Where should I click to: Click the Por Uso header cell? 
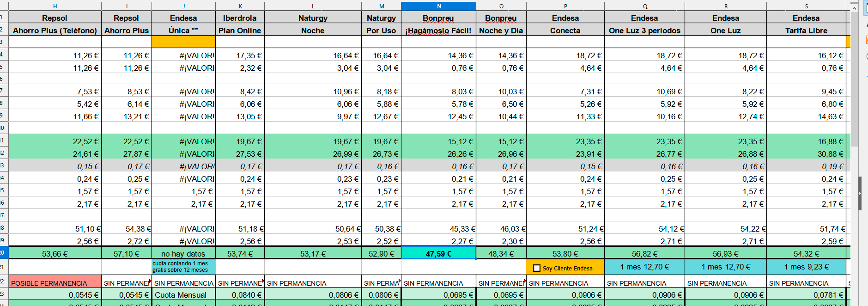382,31
